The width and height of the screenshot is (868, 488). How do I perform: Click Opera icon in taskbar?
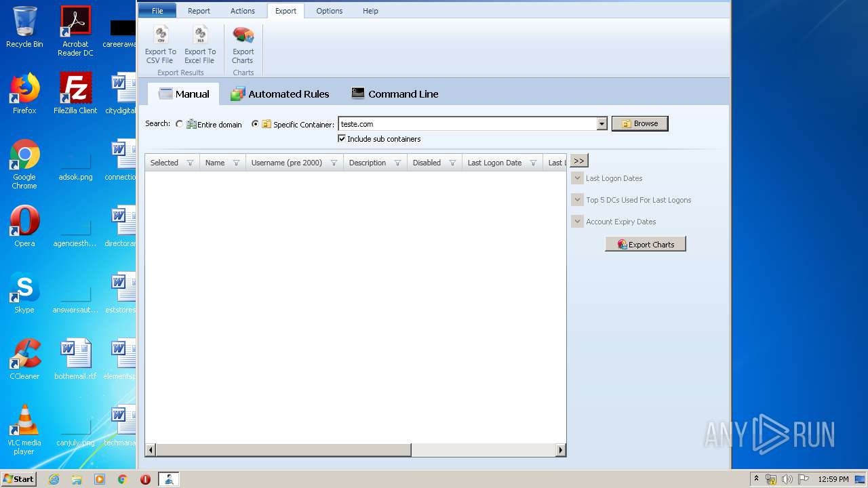click(145, 479)
